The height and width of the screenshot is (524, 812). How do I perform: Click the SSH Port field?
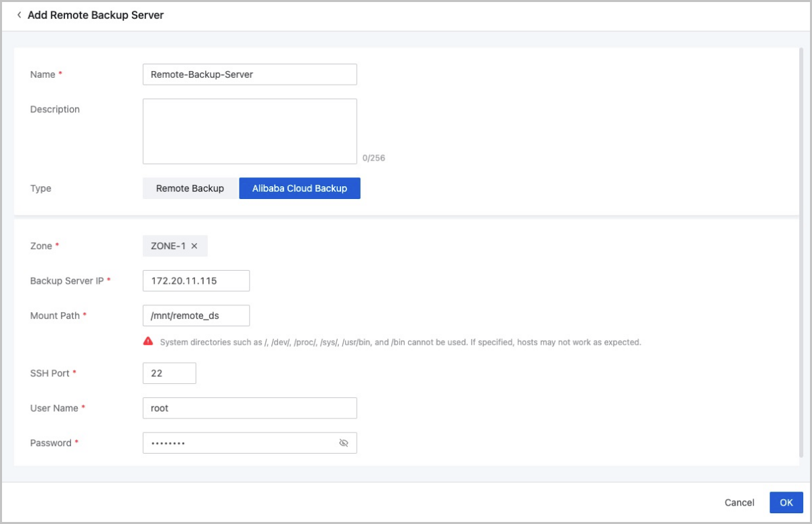click(x=169, y=373)
